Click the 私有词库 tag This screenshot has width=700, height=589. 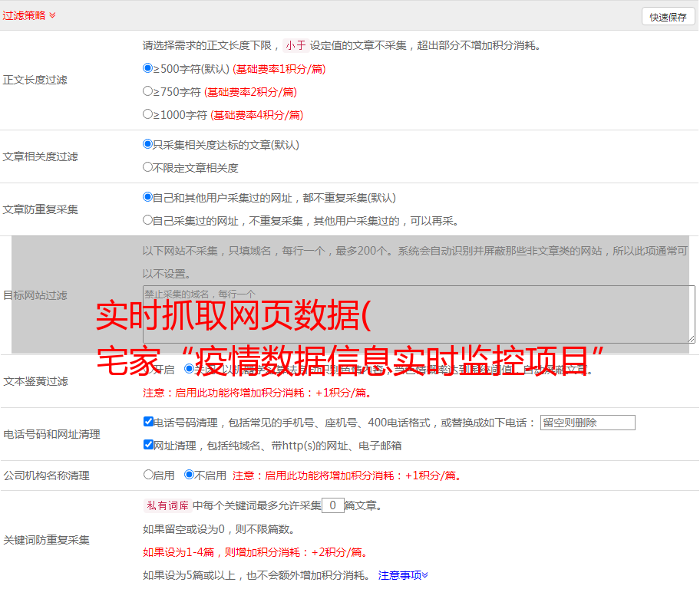(x=168, y=505)
